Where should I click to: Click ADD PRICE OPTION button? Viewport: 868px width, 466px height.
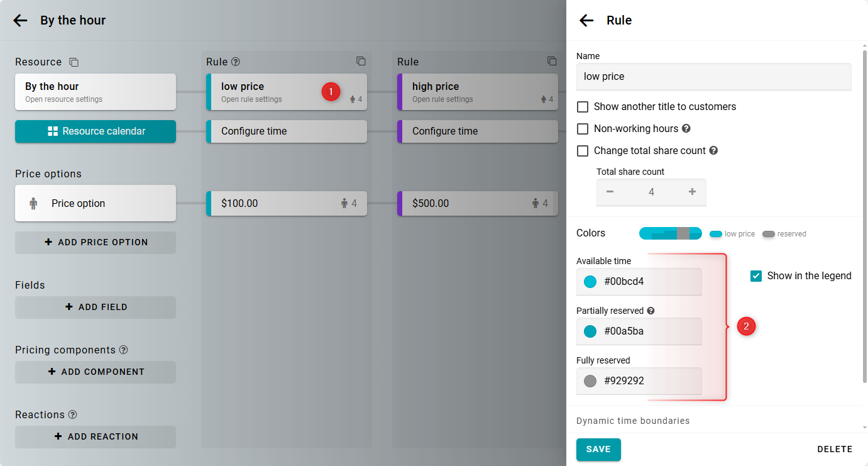96,242
